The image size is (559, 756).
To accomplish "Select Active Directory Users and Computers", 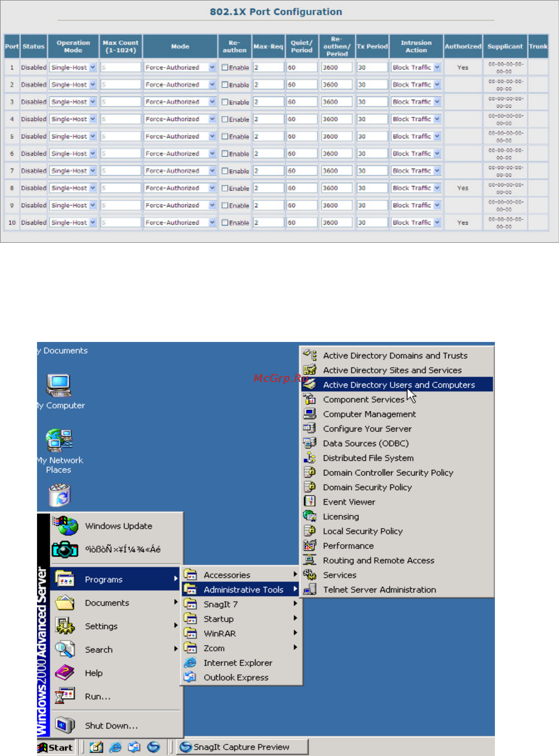I will pyautogui.click(x=397, y=384).
